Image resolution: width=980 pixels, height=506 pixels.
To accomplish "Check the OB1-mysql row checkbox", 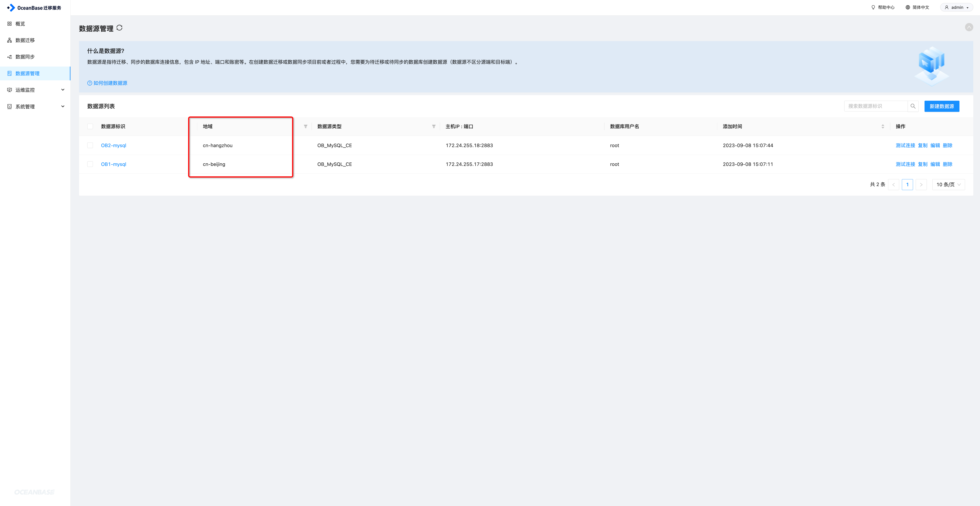I will [x=90, y=164].
